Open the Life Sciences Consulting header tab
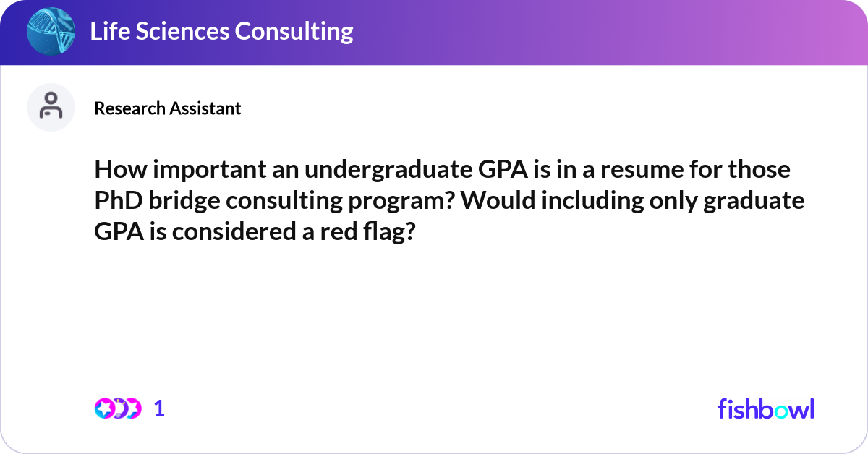The image size is (868, 454). click(x=221, y=31)
